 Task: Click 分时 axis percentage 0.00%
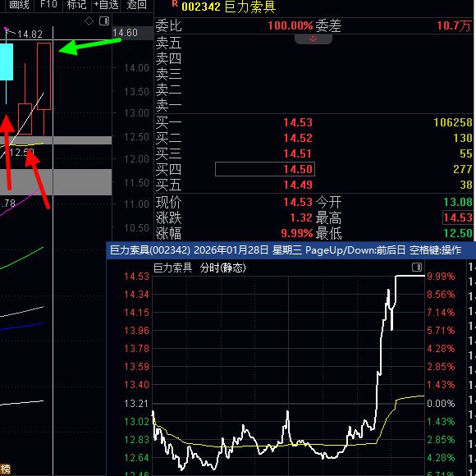441,404
